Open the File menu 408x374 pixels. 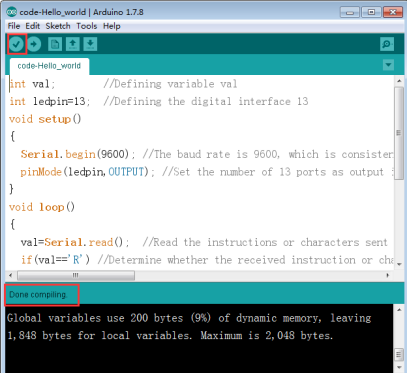(x=14, y=26)
